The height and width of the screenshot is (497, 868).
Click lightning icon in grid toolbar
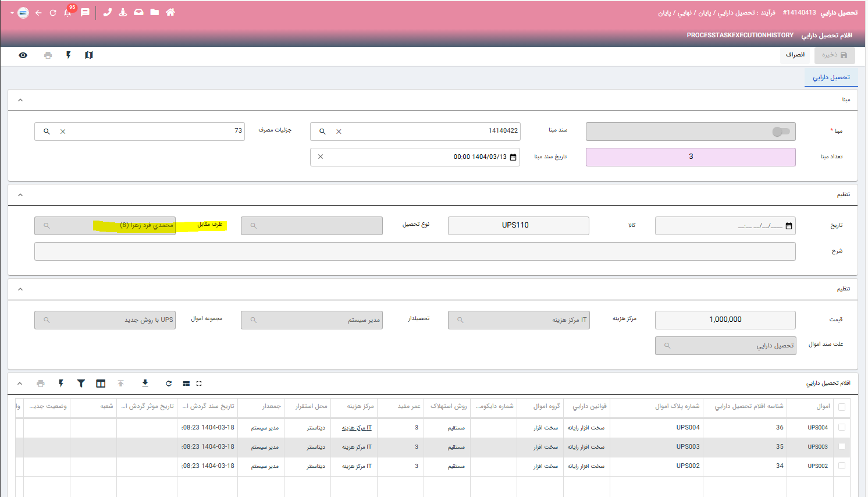61,384
